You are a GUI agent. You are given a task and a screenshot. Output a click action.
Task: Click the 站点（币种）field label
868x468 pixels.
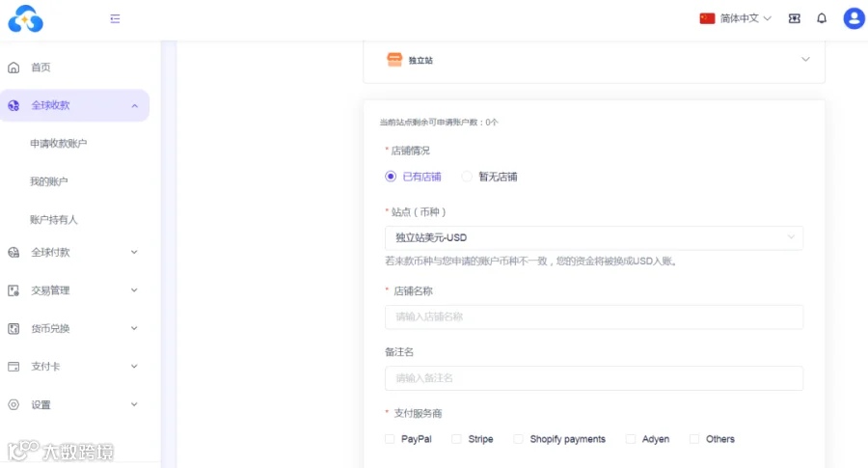click(419, 212)
